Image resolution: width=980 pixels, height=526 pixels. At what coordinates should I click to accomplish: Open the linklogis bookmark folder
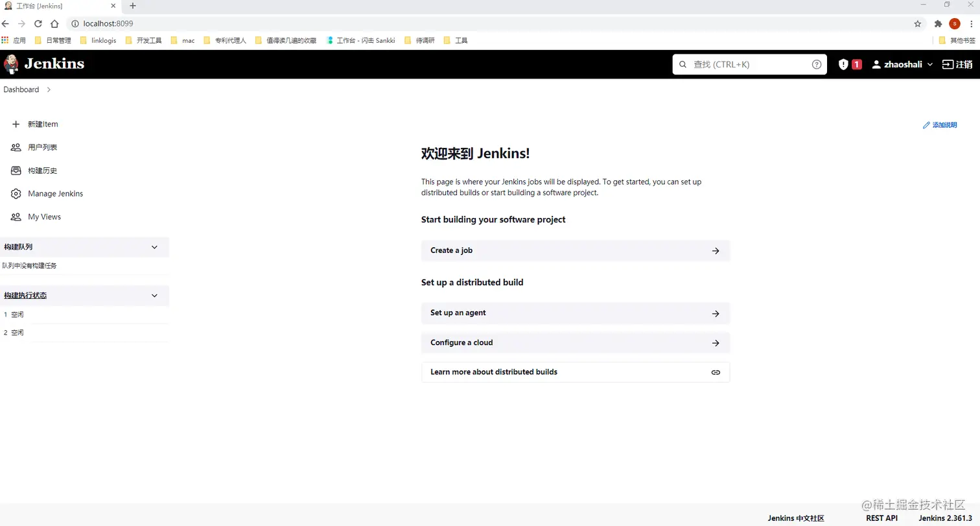click(99, 40)
